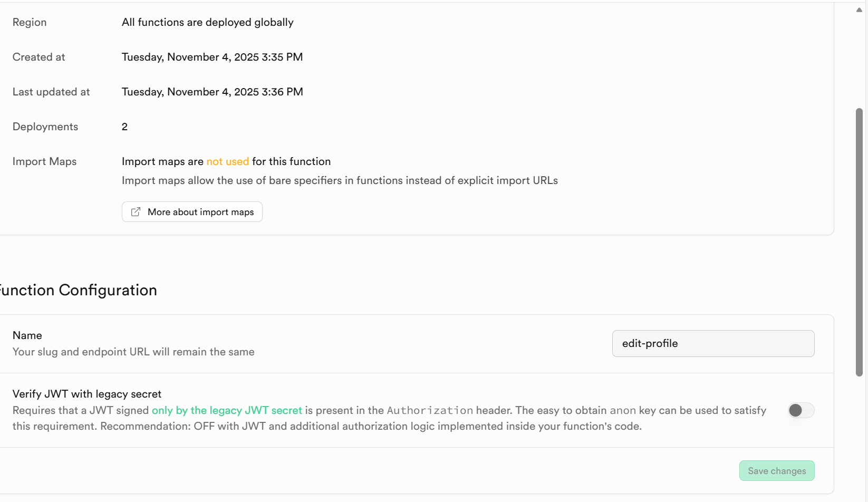This screenshot has width=868, height=502.
Task: Click the scroll up arrow
Action: (x=859, y=10)
